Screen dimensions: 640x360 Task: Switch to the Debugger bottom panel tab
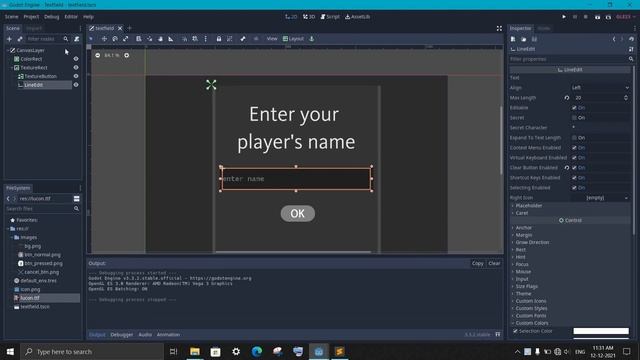coord(122,334)
